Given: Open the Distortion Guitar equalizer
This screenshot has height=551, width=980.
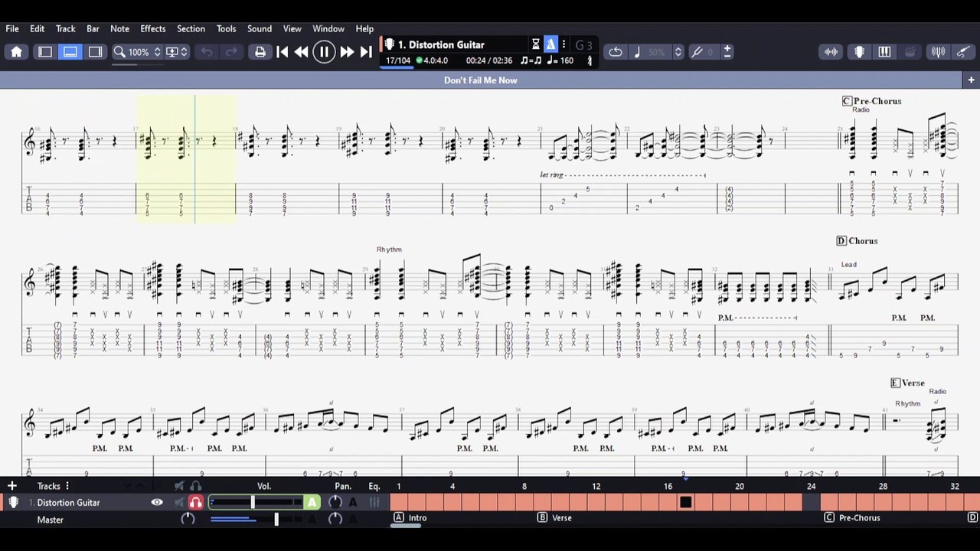Looking at the screenshot, I should (374, 503).
